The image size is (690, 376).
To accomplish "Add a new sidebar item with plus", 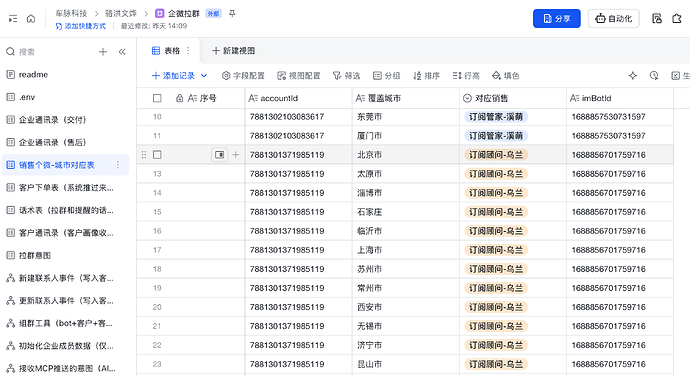I will tap(103, 52).
